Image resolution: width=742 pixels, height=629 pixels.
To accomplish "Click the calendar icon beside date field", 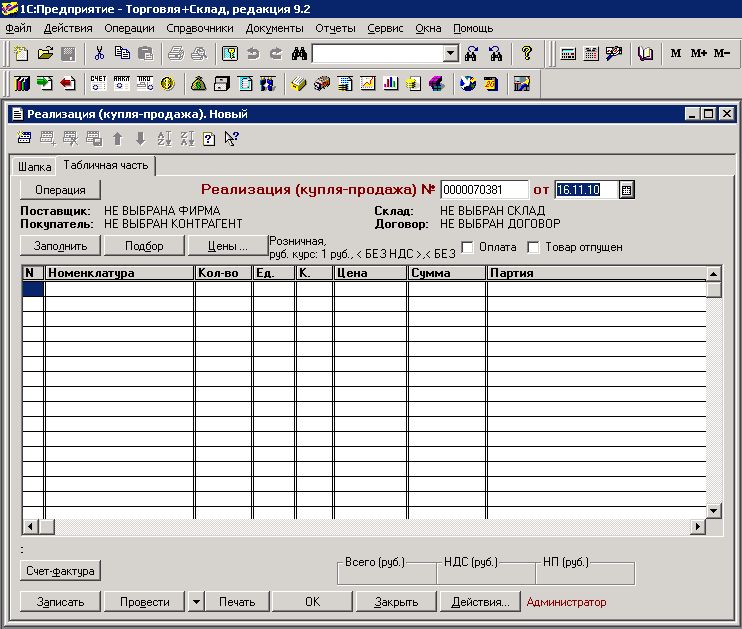I will [x=627, y=189].
